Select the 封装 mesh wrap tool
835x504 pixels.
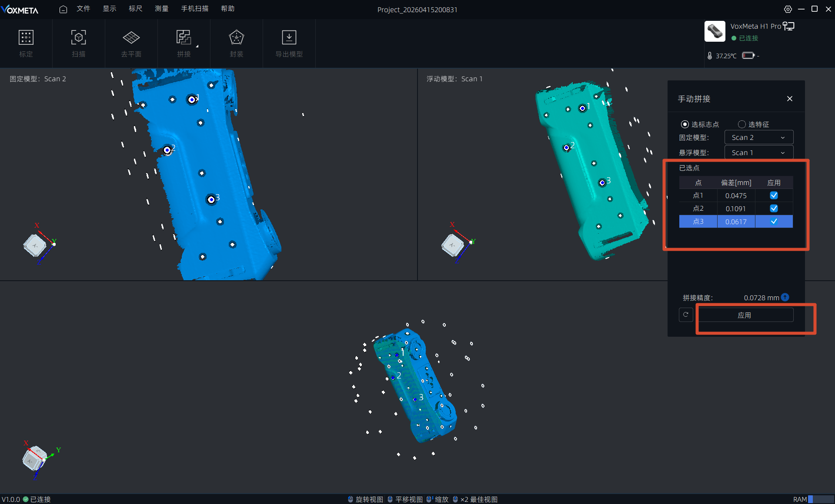pos(237,43)
